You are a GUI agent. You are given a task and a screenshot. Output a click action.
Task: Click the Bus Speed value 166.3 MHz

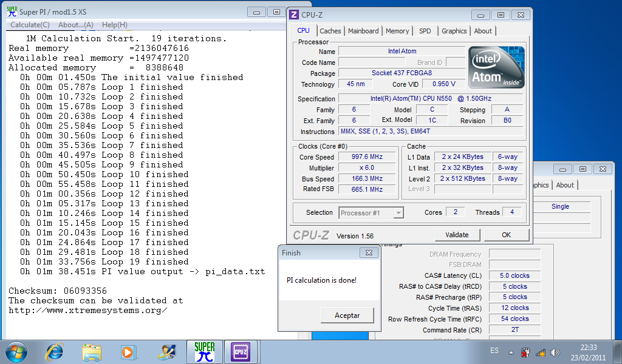[367, 178]
